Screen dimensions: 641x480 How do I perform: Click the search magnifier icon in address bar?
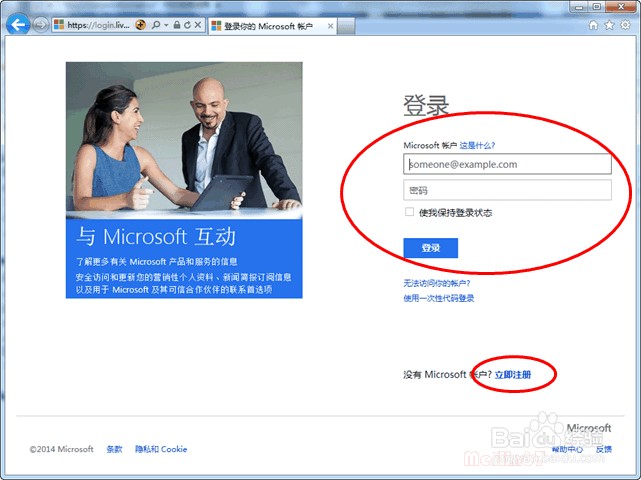tap(156, 25)
